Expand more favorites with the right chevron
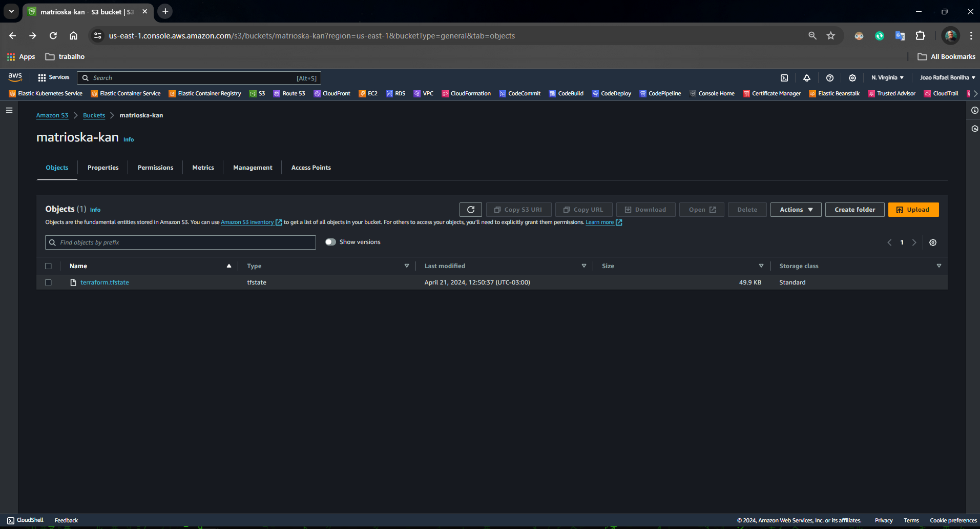 pos(975,93)
